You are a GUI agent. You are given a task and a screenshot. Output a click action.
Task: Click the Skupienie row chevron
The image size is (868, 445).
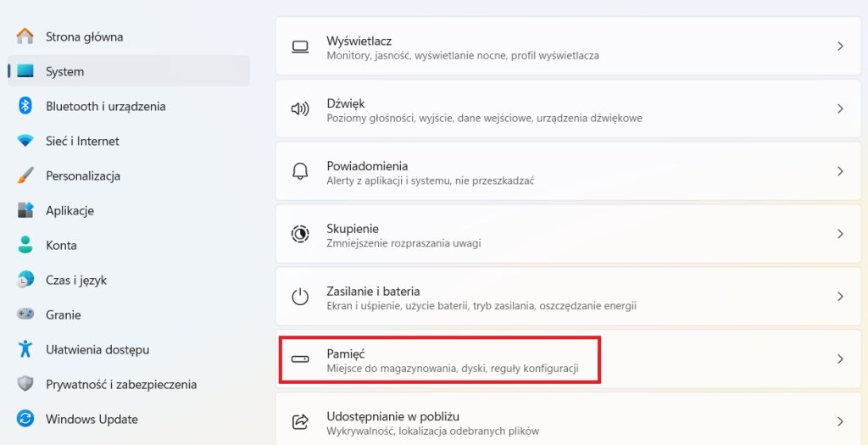pos(840,234)
